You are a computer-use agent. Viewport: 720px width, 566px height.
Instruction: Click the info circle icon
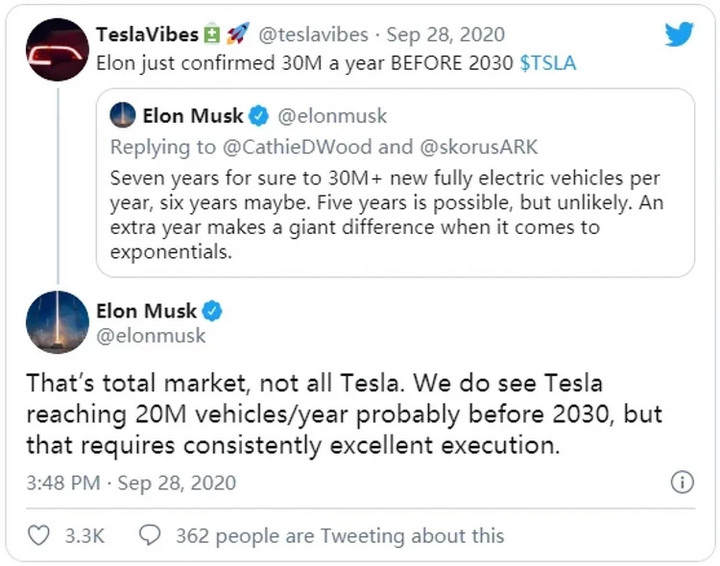[x=682, y=482]
